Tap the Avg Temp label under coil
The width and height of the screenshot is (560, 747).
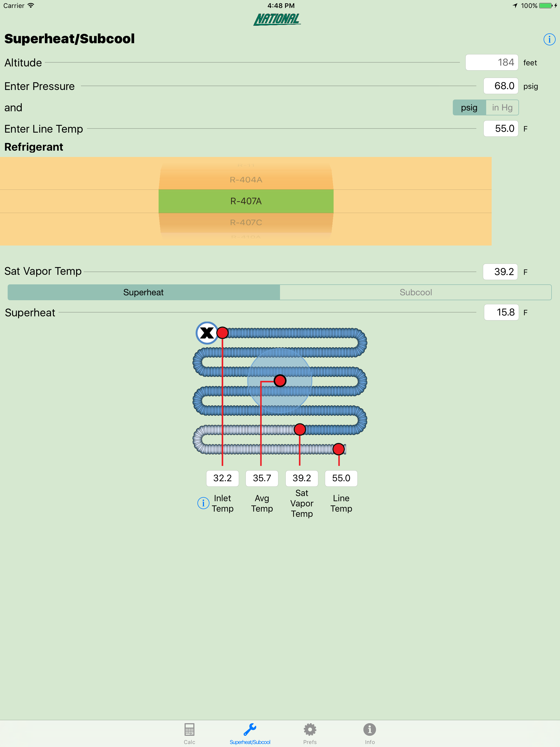click(x=262, y=503)
